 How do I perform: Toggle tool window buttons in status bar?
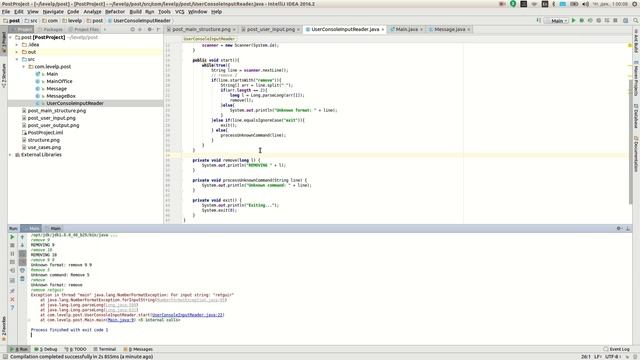tap(5, 356)
